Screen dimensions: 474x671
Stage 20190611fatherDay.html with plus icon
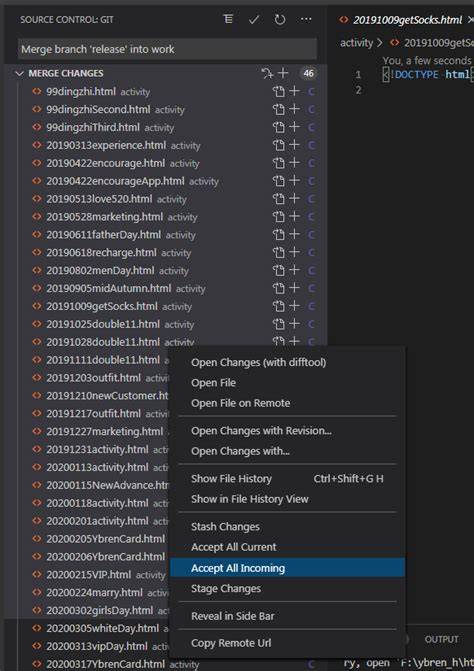[294, 234]
